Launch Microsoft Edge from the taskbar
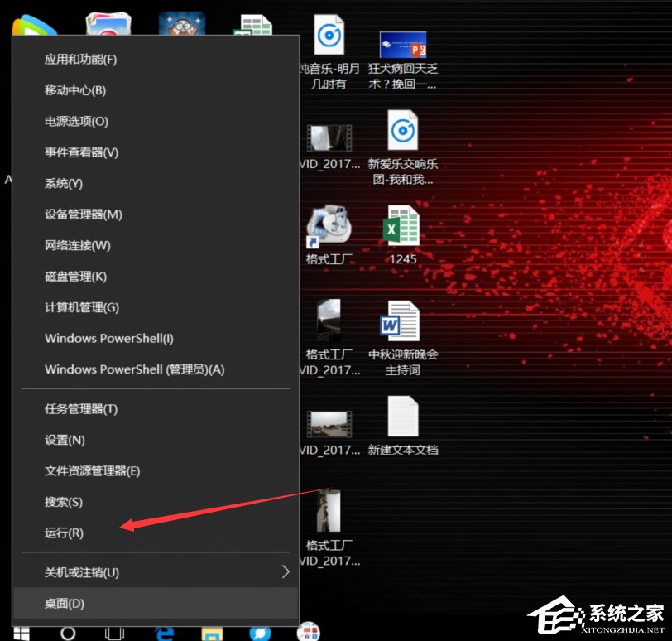Viewport: 672px width, 641px height. (x=166, y=632)
